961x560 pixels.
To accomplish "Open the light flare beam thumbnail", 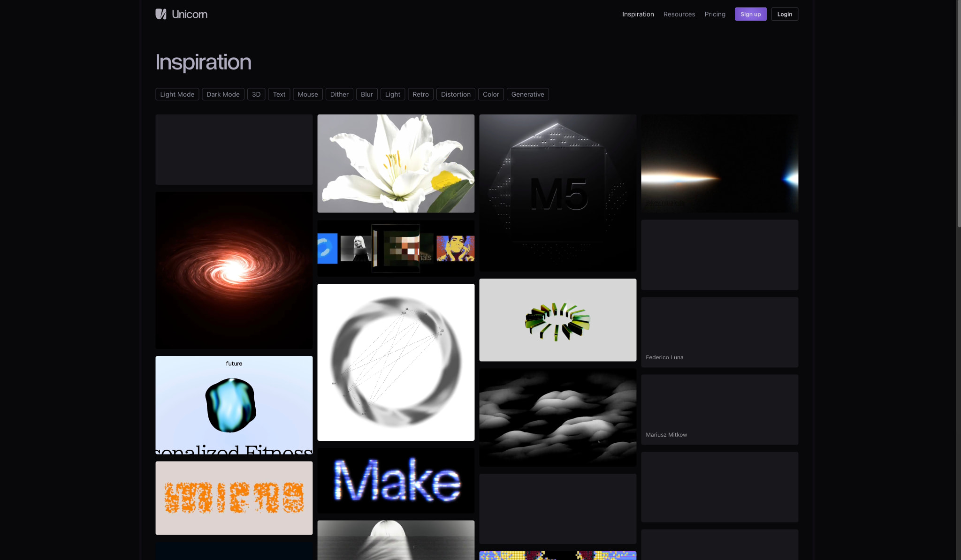I will click(719, 164).
